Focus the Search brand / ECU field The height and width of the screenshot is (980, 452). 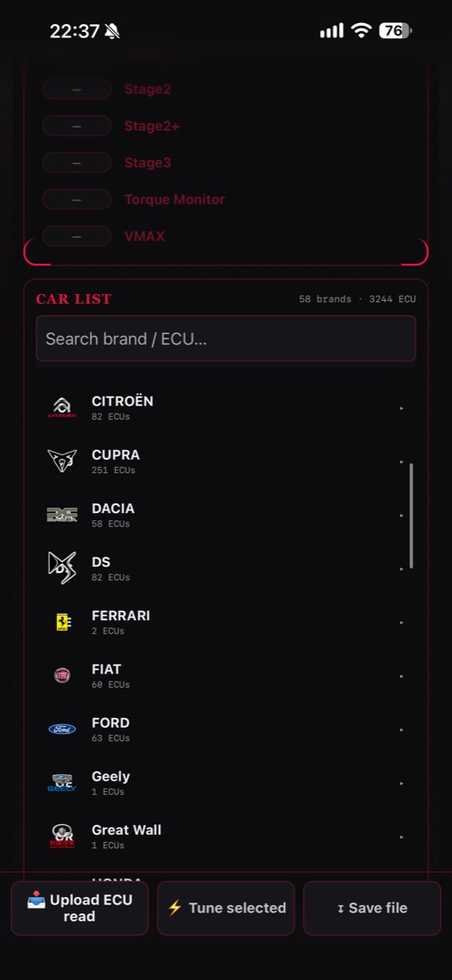226,339
